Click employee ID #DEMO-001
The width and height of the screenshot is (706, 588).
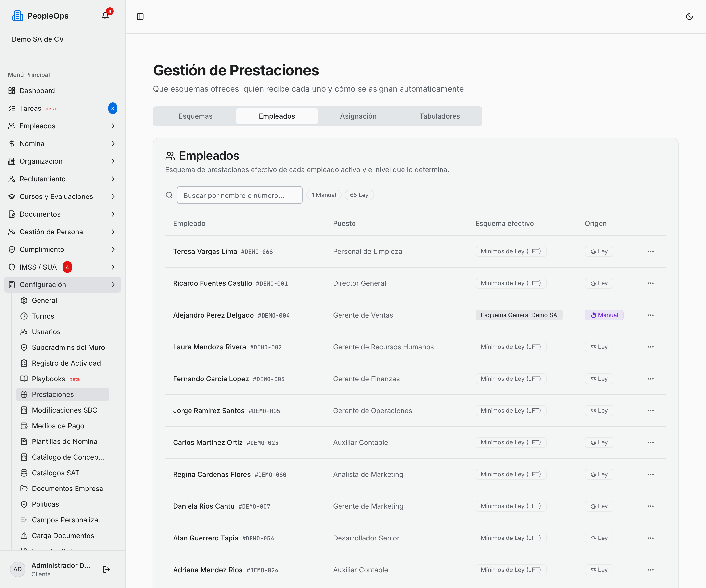(272, 283)
